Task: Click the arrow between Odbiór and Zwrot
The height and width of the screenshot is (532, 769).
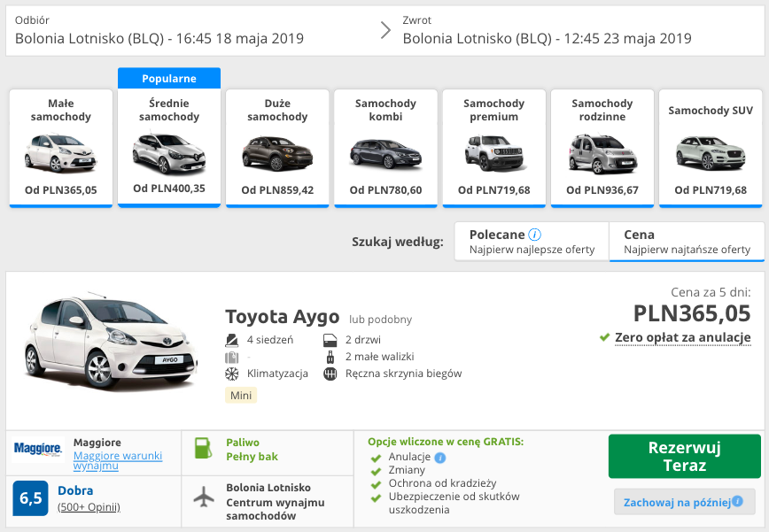Action: 386,30
